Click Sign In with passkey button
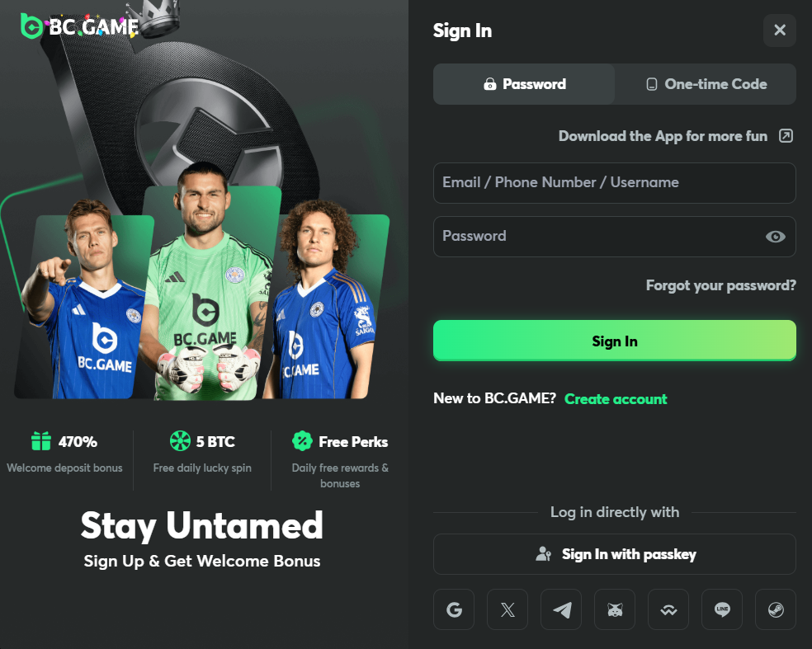The image size is (812, 649). [614, 554]
